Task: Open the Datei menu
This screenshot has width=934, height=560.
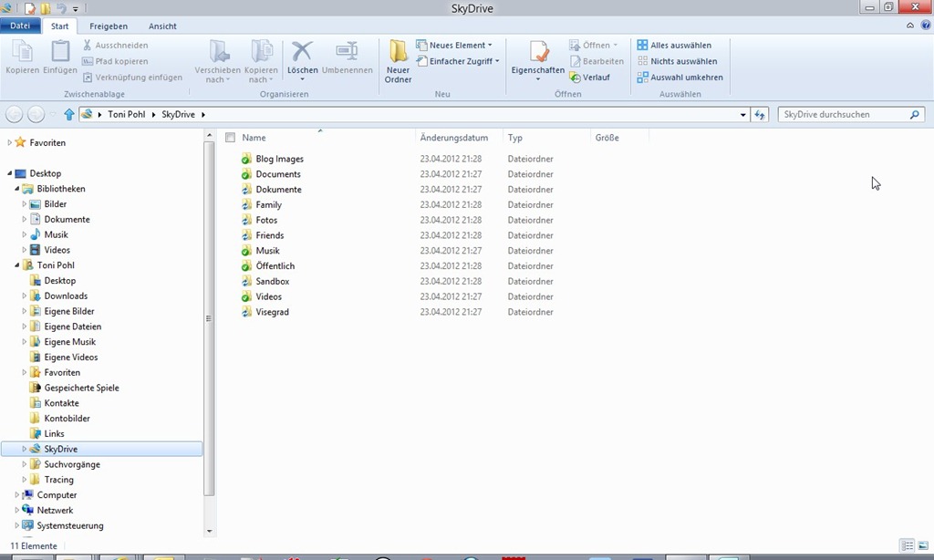Action: pyautogui.click(x=20, y=26)
